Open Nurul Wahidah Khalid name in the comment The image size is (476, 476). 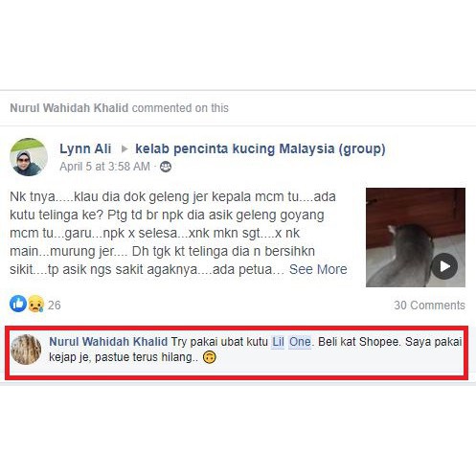(108, 342)
